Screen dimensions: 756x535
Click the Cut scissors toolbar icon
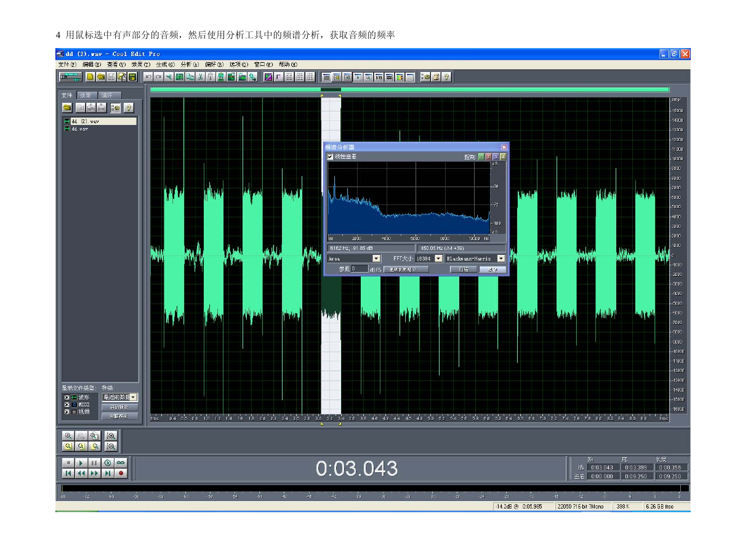pyautogui.click(x=200, y=77)
